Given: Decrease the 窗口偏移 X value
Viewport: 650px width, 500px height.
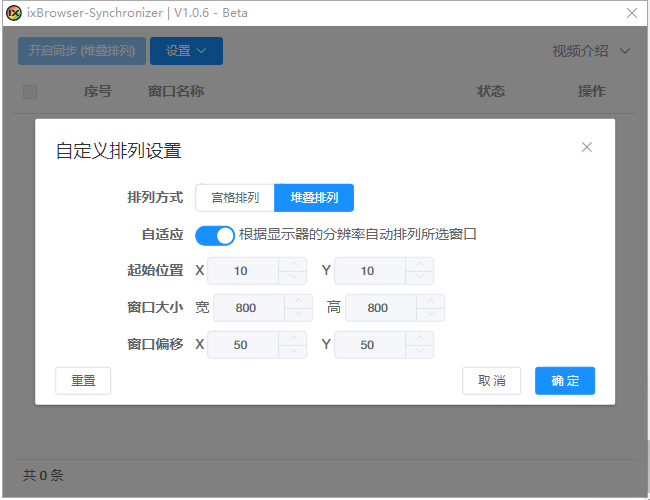Looking at the screenshot, I should [293, 351].
